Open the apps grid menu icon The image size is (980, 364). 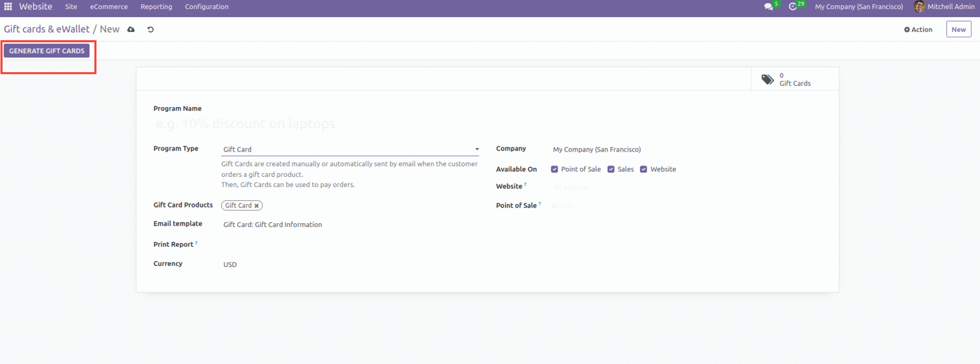click(8, 7)
